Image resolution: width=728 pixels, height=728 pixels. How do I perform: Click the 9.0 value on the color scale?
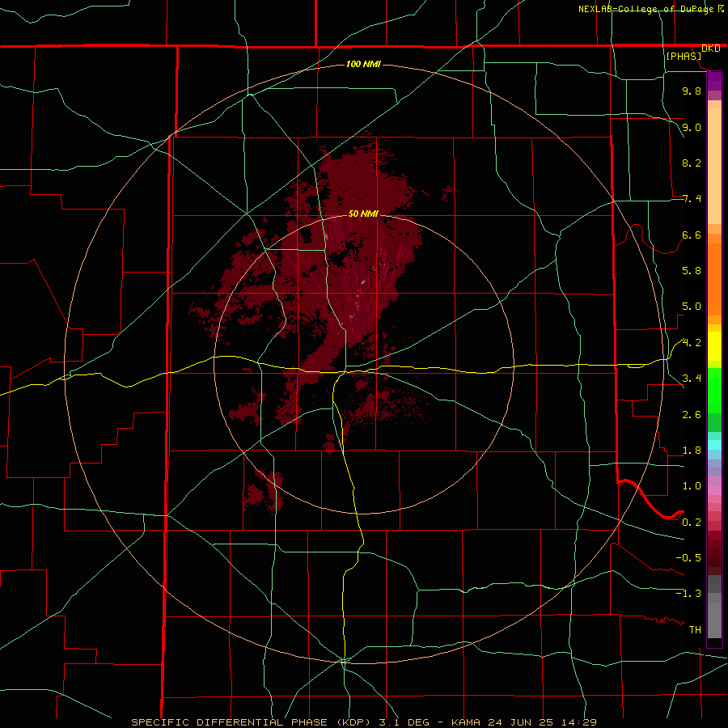pyautogui.click(x=692, y=127)
